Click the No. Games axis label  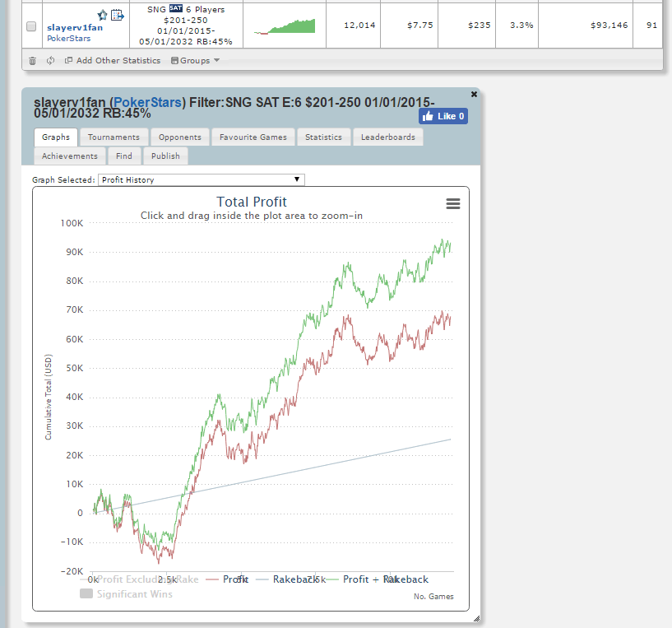pyautogui.click(x=433, y=596)
